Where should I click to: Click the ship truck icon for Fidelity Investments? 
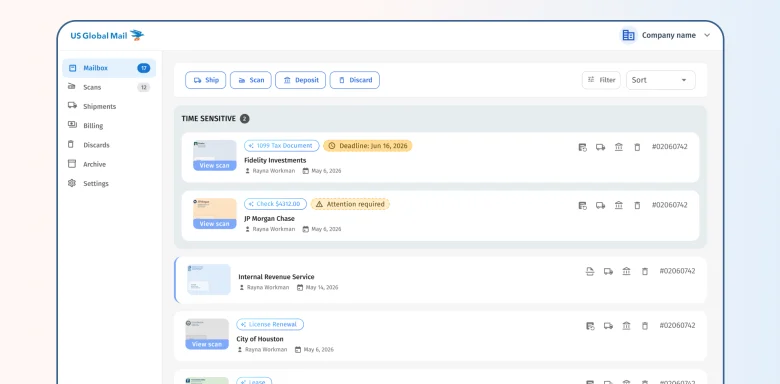point(600,147)
